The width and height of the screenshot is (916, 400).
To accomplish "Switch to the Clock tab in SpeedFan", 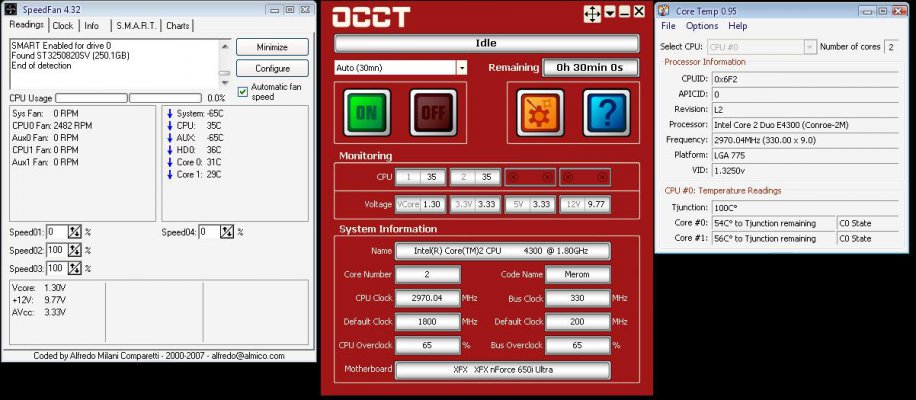I will click(63, 26).
